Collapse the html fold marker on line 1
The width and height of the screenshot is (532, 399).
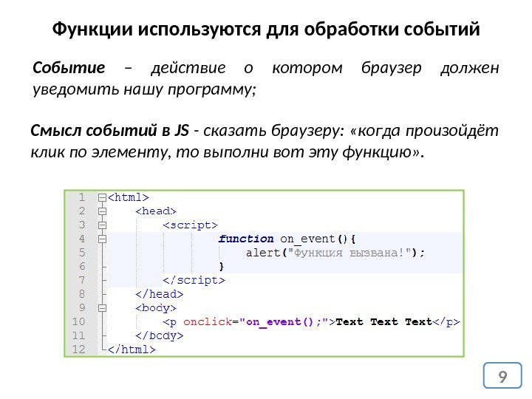pos(102,198)
